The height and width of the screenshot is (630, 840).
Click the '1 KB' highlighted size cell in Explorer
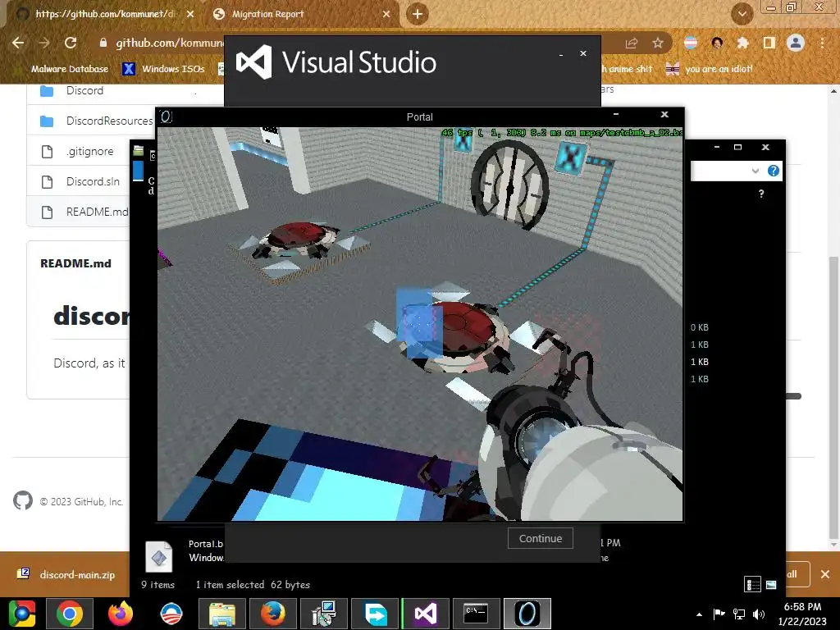(x=700, y=362)
